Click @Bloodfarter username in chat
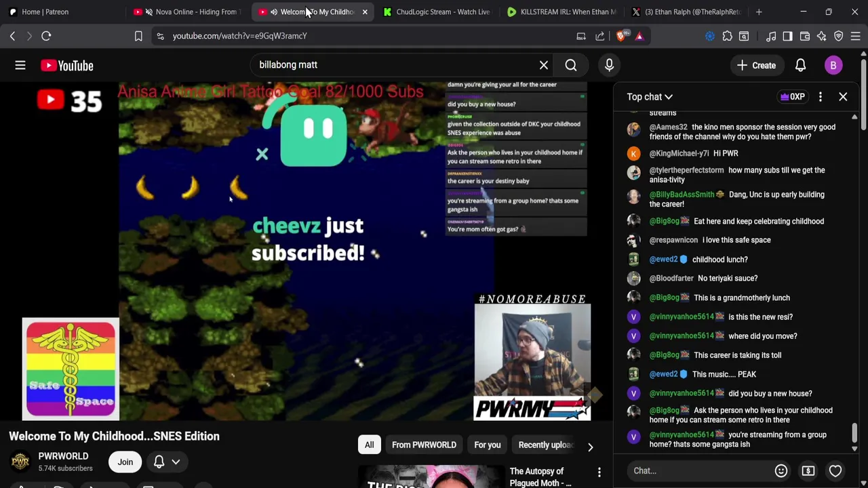868x488 pixels. pyautogui.click(x=671, y=279)
